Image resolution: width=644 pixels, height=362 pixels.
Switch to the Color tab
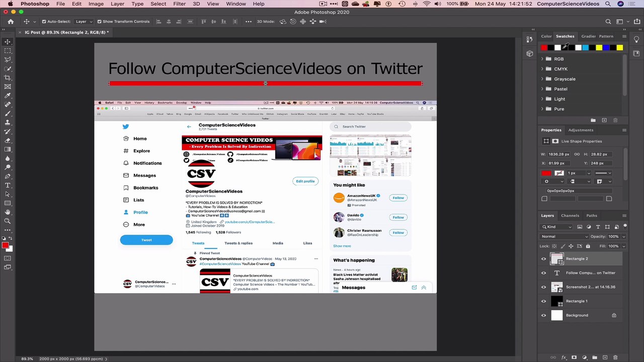pyautogui.click(x=546, y=36)
